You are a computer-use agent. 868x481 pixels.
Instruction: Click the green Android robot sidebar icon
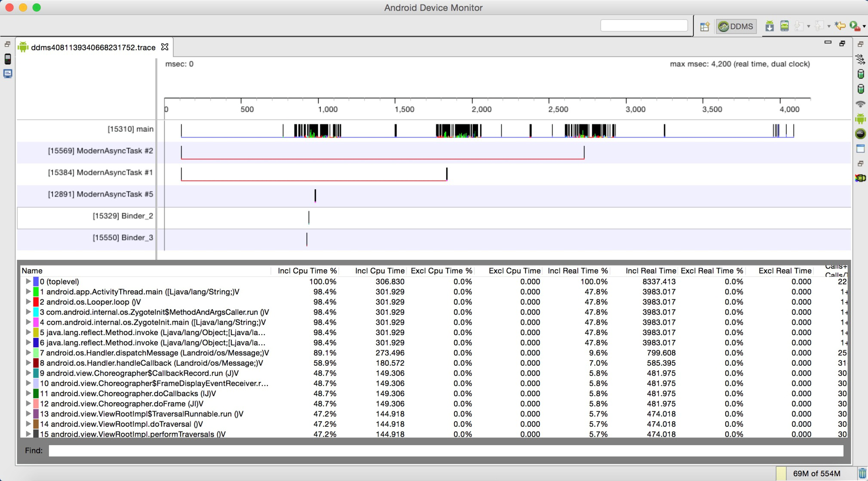coord(860,119)
